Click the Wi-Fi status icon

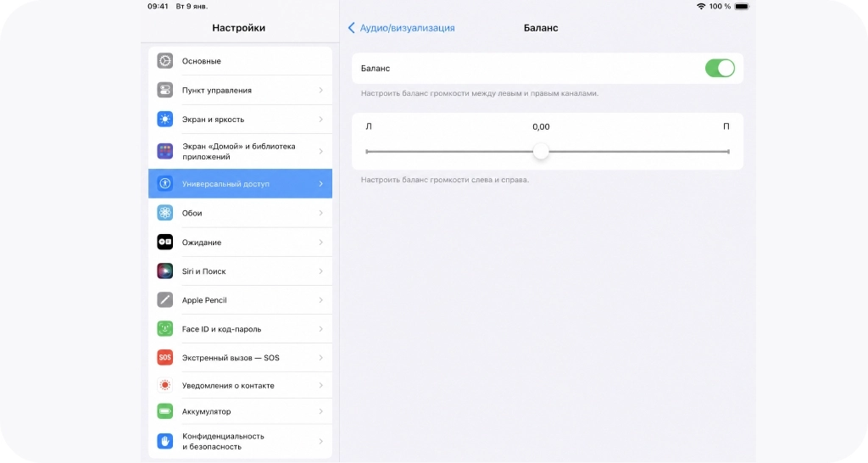(x=701, y=6)
